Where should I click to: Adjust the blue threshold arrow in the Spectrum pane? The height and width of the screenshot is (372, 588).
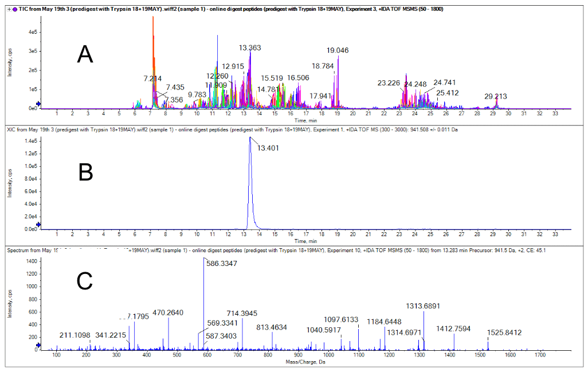(x=38, y=346)
